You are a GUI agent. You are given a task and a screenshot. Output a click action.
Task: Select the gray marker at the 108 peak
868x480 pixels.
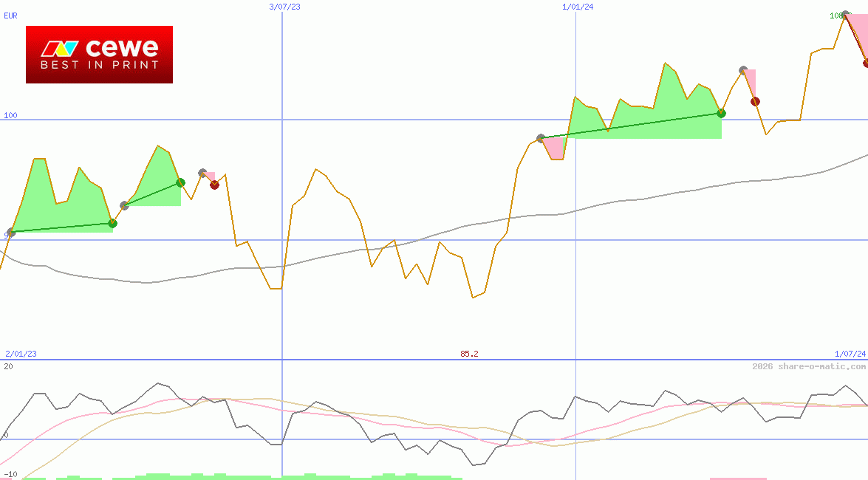(x=846, y=15)
